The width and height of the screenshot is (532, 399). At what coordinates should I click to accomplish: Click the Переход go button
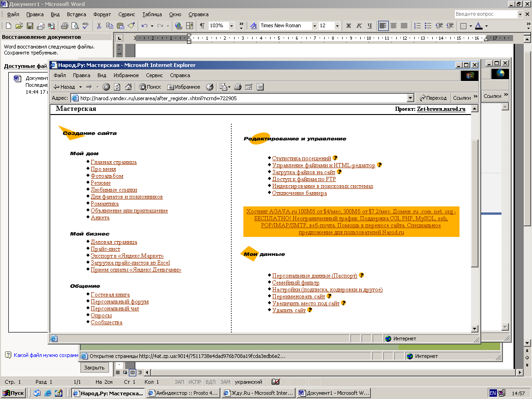click(x=433, y=98)
